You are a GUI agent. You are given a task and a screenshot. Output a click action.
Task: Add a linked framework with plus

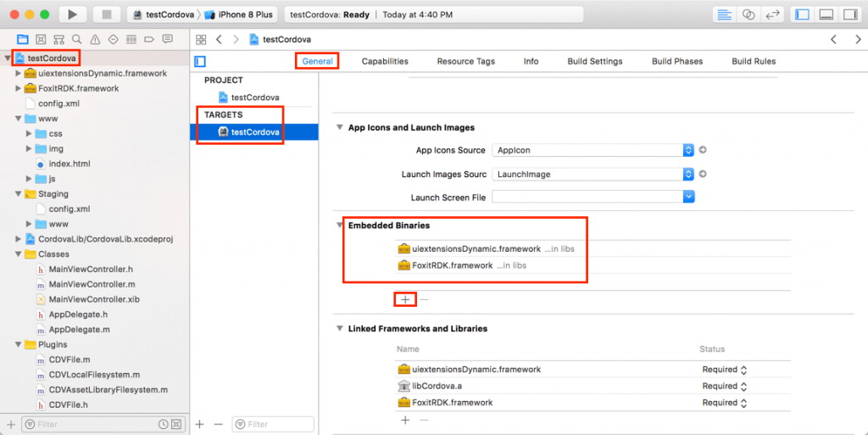tap(405, 420)
